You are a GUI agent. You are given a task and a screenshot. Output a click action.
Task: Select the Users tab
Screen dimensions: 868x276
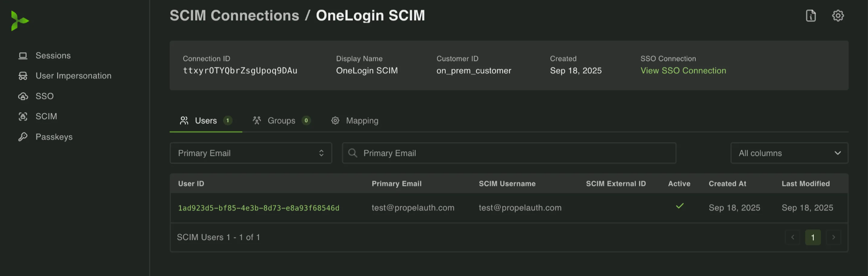pyautogui.click(x=206, y=120)
